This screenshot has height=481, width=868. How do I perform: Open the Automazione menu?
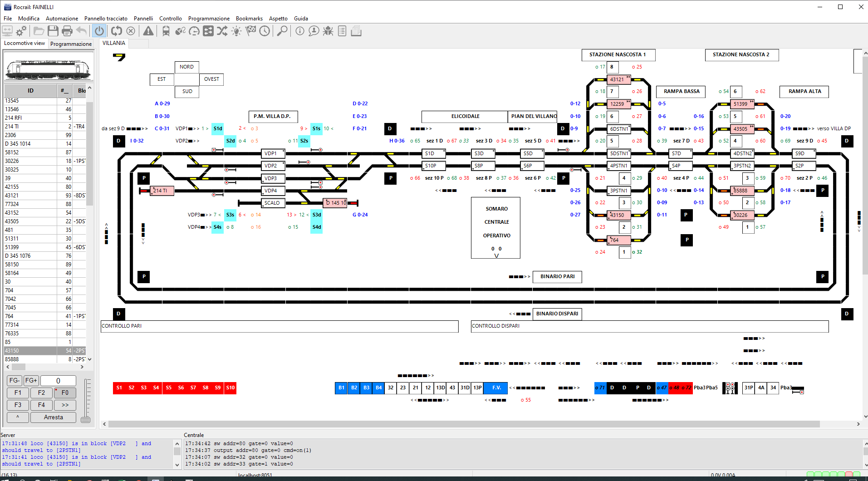[x=62, y=19]
